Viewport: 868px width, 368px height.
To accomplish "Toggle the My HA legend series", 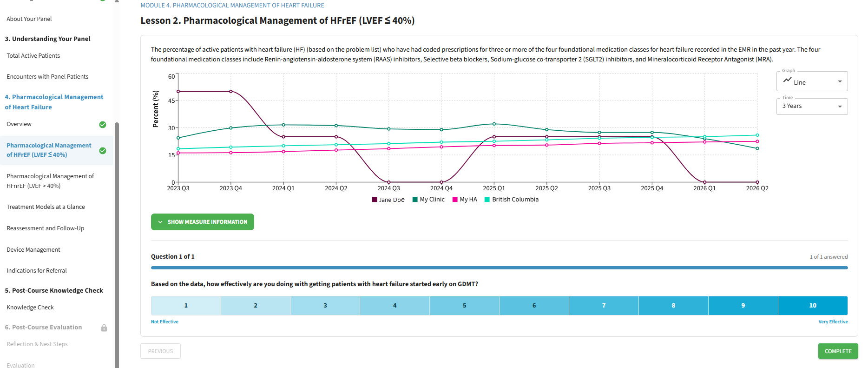I will point(464,200).
